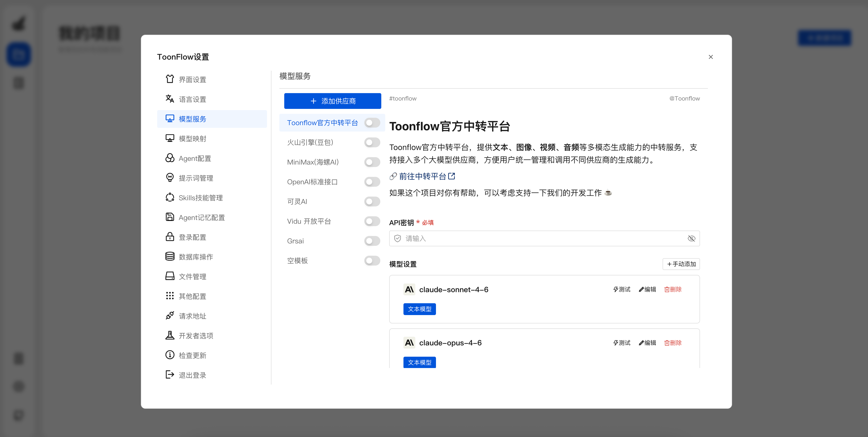The image size is (868, 437).
Task: Open 提示词管理 section
Action: pos(212,178)
